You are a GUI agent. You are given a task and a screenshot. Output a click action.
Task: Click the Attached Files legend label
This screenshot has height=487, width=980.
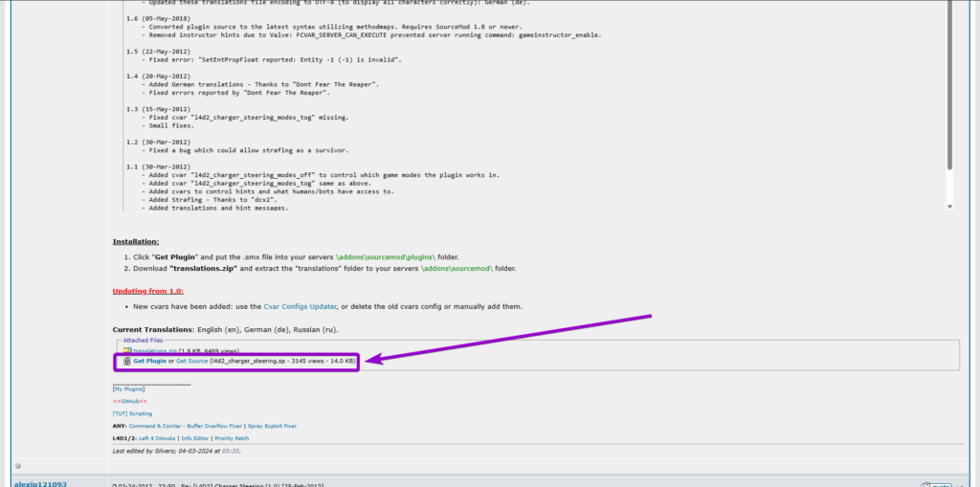(144, 341)
